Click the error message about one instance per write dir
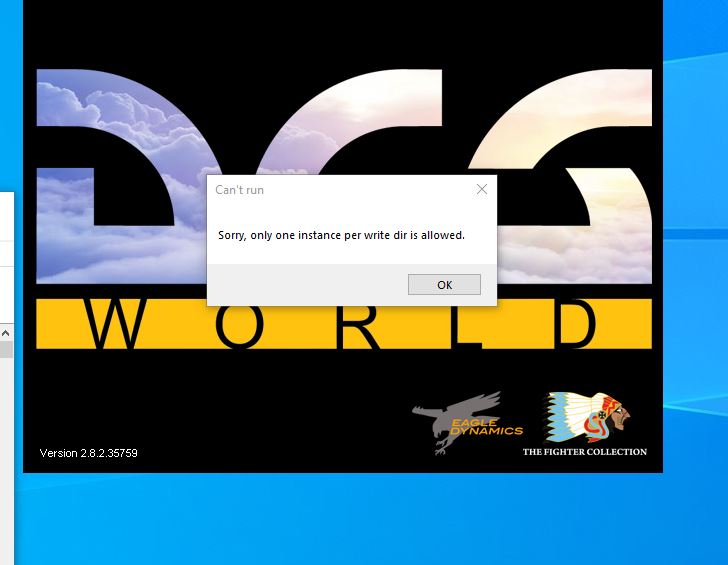This screenshot has height=565, width=728. click(341, 235)
